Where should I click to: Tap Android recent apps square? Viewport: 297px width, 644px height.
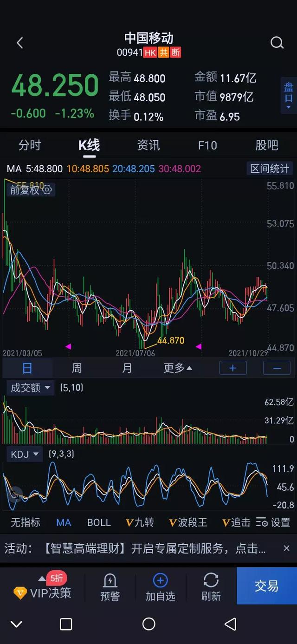pos(66,624)
